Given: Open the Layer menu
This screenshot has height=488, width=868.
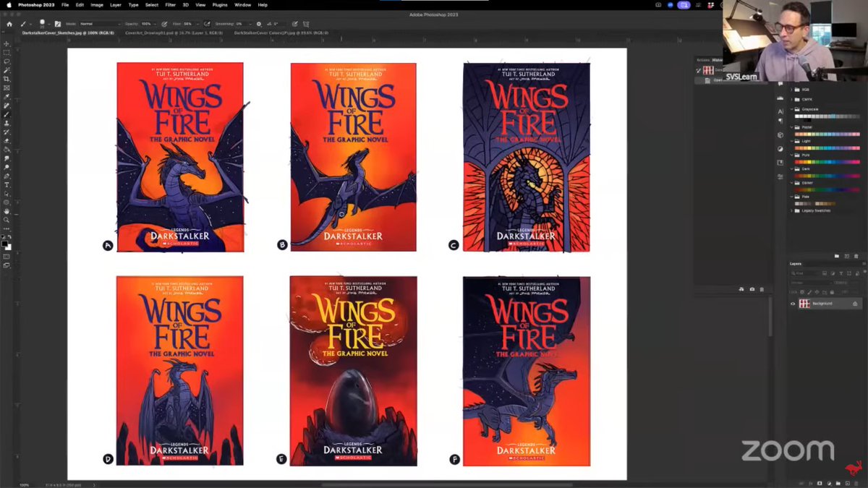Looking at the screenshot, I should [x=116, y=4].
